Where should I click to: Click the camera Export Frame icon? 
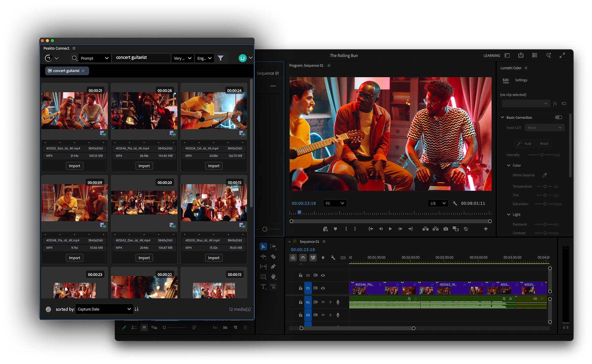pos(445,229)
